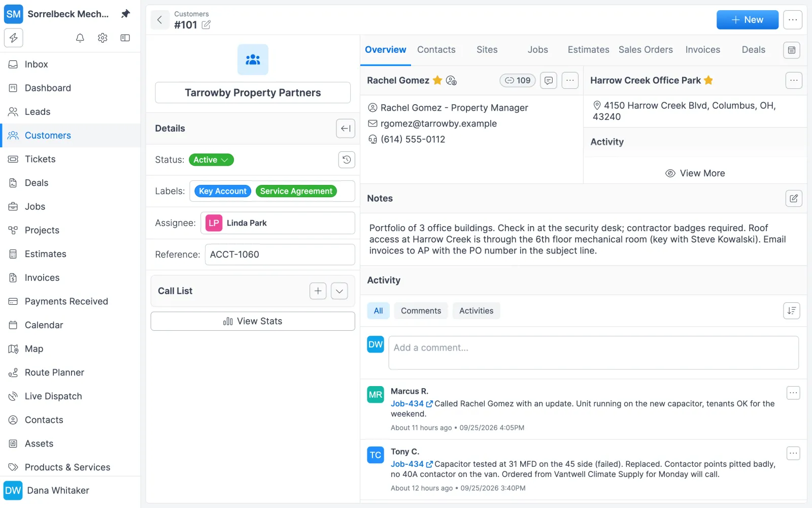Image resolution: width=812 pixels, height=508 pixels.
Task: Open the Linda Park assignee selector
Action: 278,223
